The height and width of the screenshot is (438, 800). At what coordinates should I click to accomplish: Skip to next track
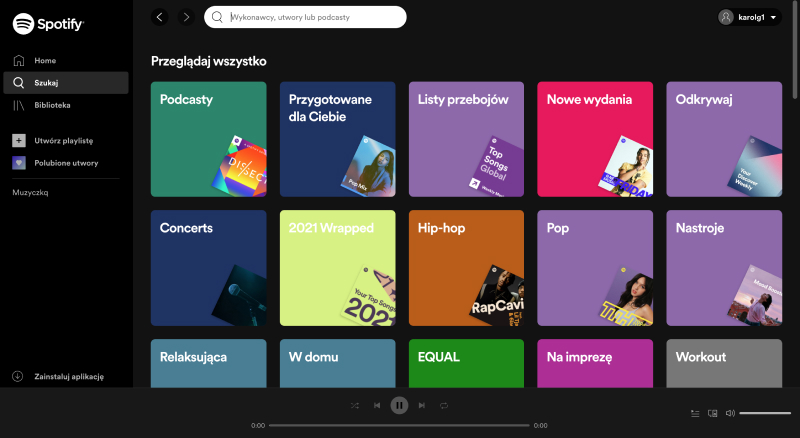[x=422, y=405]
